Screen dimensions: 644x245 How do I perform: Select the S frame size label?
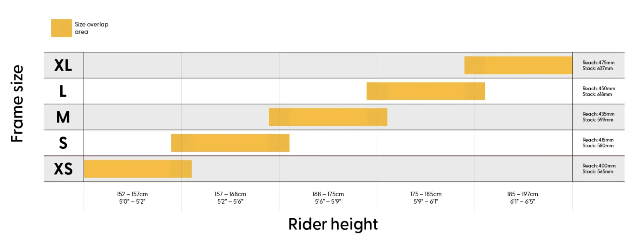[x=63, y=143]
